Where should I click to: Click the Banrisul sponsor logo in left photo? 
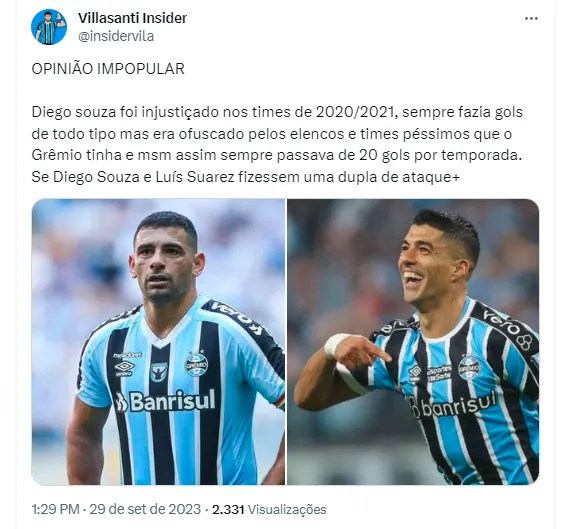point(165,400)
